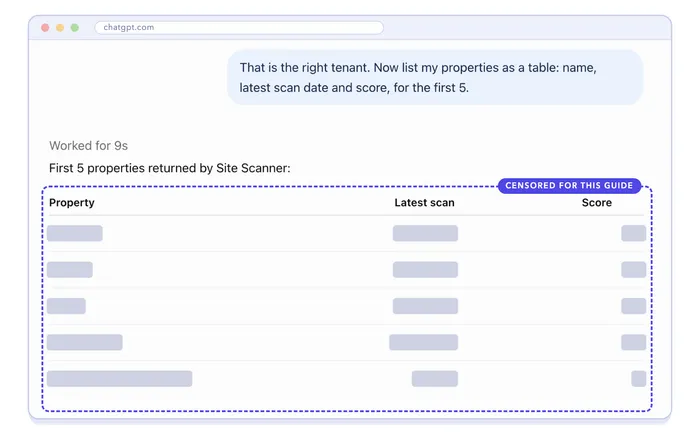Viewport: 700px width, 443px height.
Task: Click the fifth row's long censored property name
Action: 120,379
